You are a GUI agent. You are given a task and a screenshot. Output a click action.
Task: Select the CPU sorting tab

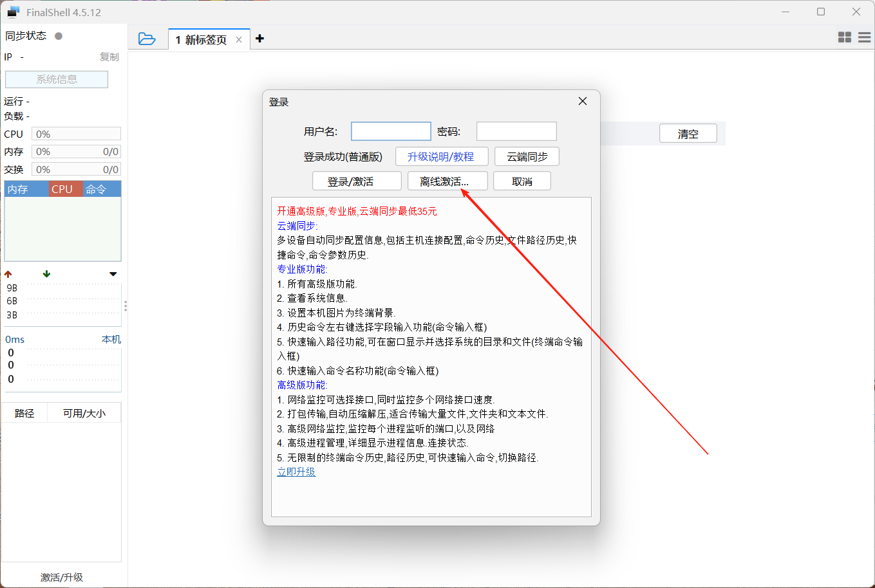(x=65, y=189)
